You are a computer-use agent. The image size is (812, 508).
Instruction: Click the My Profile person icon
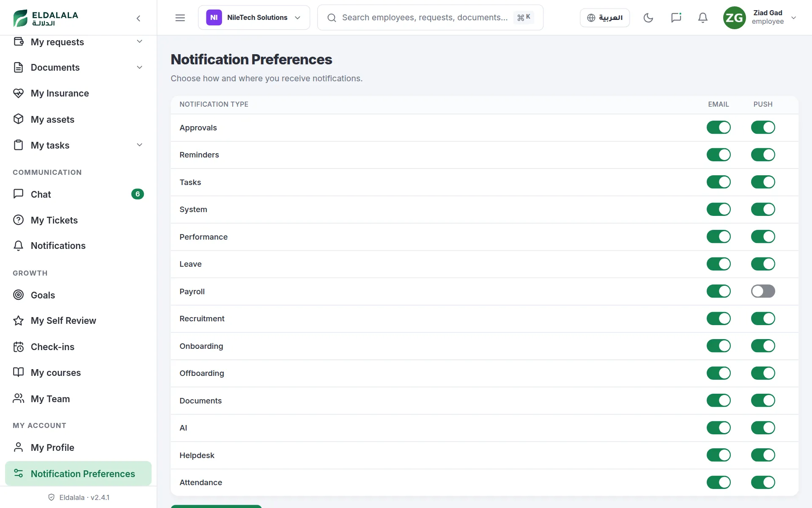(x=18, y=447)
